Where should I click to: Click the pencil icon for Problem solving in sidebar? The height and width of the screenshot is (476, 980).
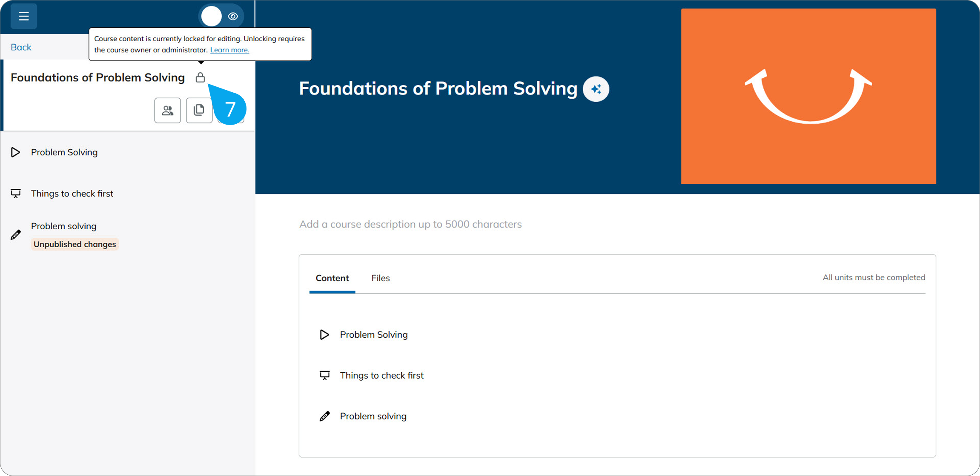point(16,234)
